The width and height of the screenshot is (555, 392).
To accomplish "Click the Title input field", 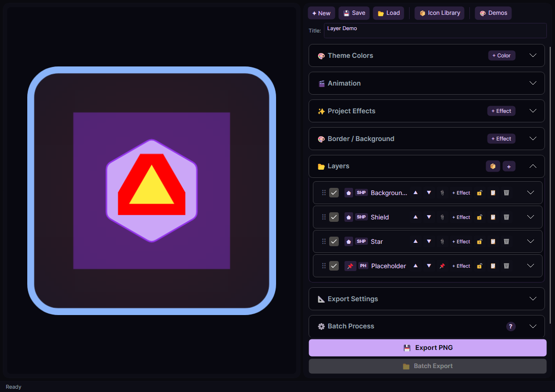I will (435, 31).
